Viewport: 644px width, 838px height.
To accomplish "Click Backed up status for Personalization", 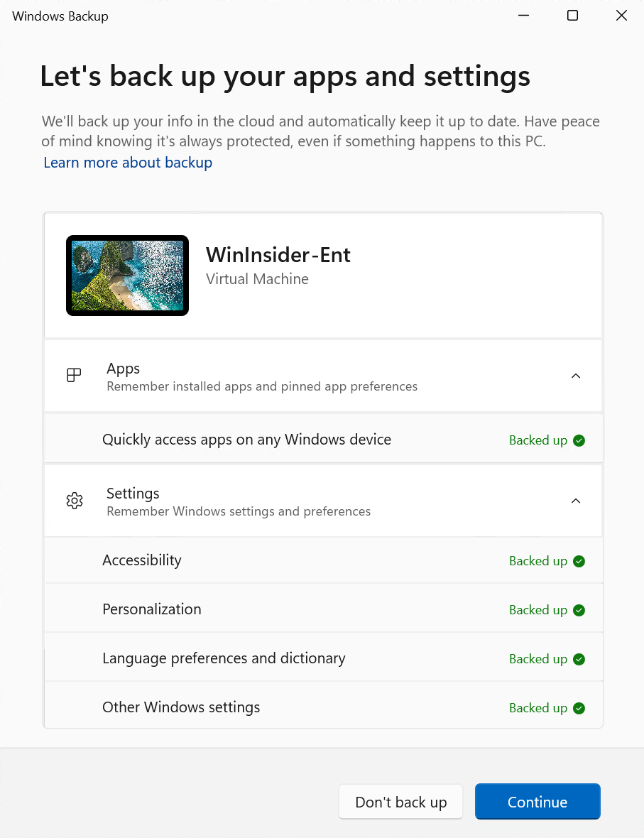I will click(x=537, y=610).
